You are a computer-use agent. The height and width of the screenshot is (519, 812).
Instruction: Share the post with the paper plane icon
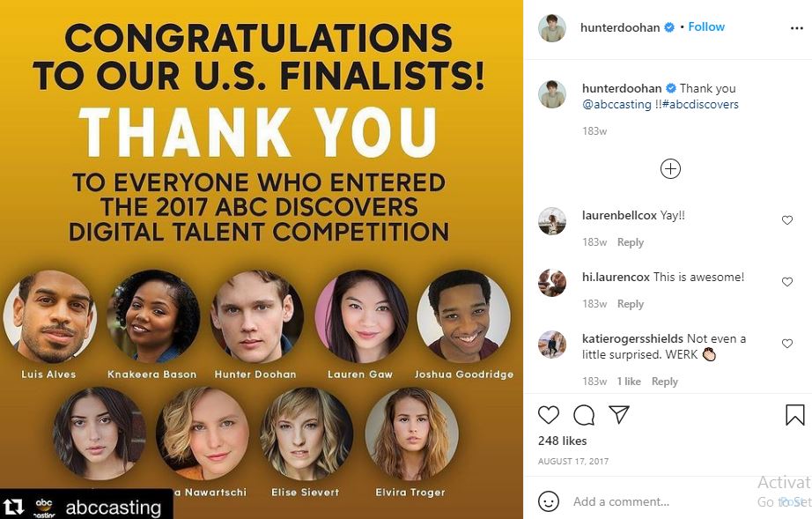point(619,415)
